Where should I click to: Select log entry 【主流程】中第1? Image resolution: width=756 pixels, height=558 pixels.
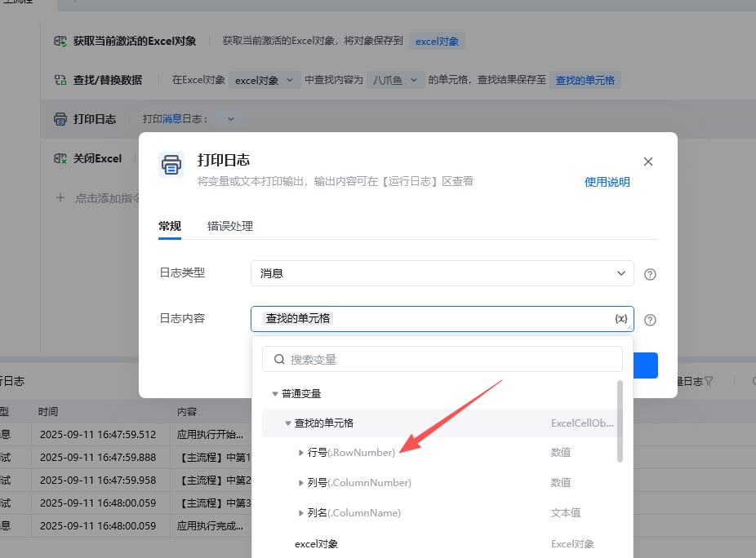pos(215,458)
